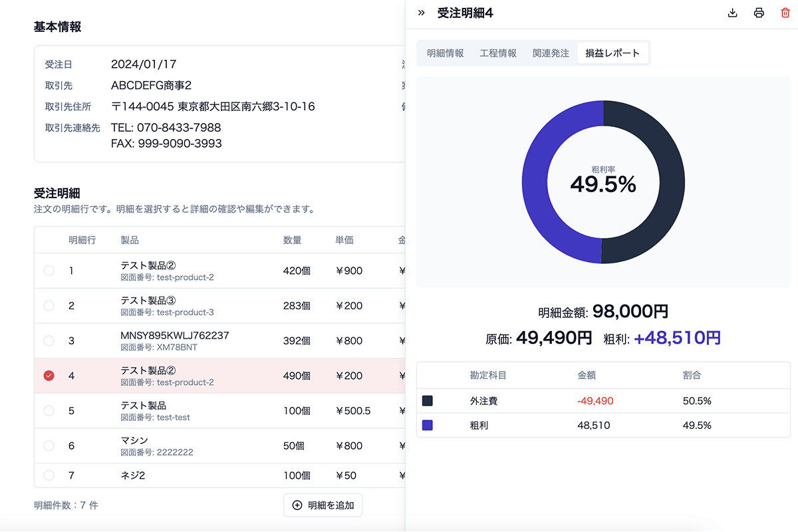Select radio button for row 1
Image resolution: width=798 pixels, height=532 pixels.
click(49, 271)
